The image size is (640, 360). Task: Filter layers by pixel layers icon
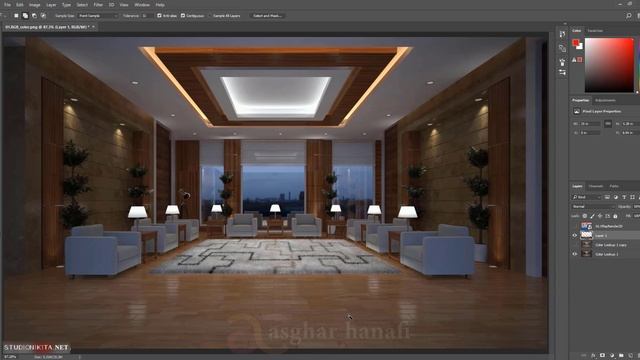pyautogui.click(x=607, y=197)
